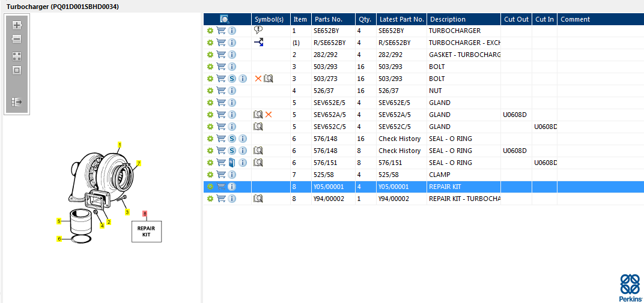Select callout 1 on the turbocharger diagram
This screenshot has width=644, height=303.
point(120,145)
